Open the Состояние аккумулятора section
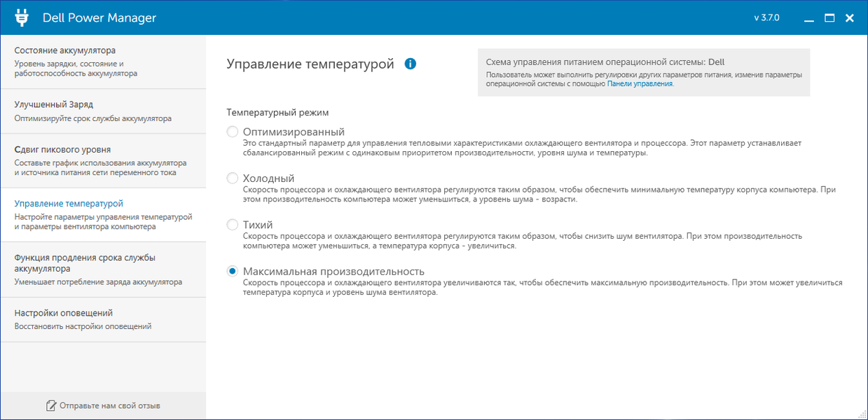 point(103,62)
